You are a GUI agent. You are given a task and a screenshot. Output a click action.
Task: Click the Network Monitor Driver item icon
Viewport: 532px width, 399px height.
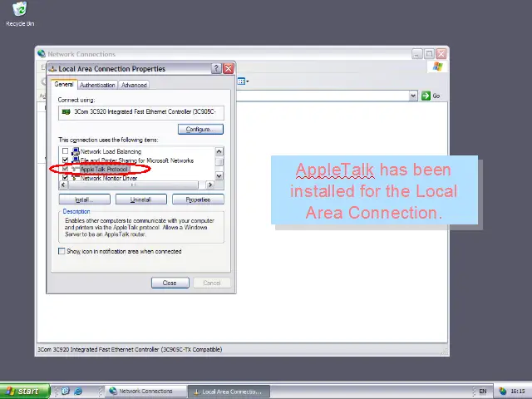point(76,177)
